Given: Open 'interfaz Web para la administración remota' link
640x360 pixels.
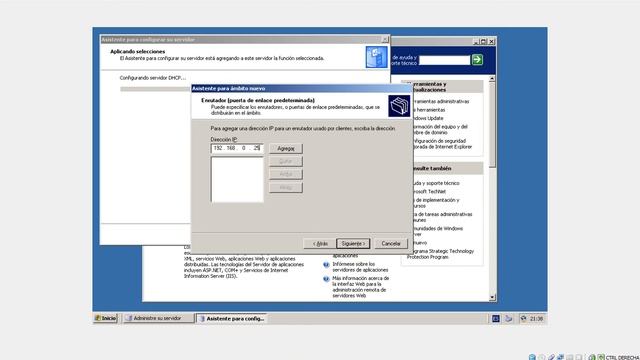Looking at the screenshot, I should 360,287.
